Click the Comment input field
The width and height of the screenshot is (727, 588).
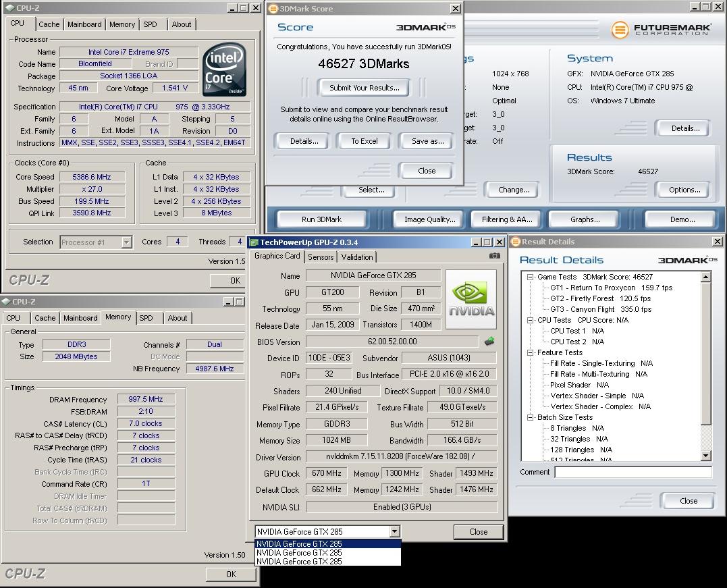pos(633,472)
